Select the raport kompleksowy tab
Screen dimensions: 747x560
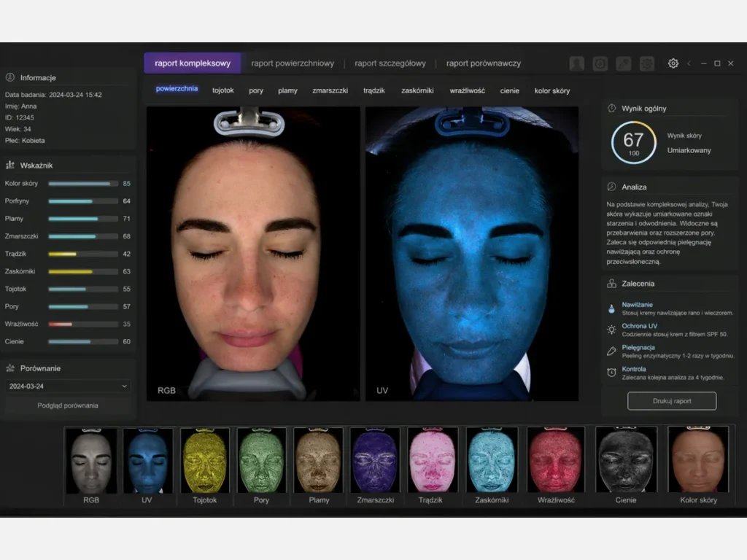click(193, 63)
